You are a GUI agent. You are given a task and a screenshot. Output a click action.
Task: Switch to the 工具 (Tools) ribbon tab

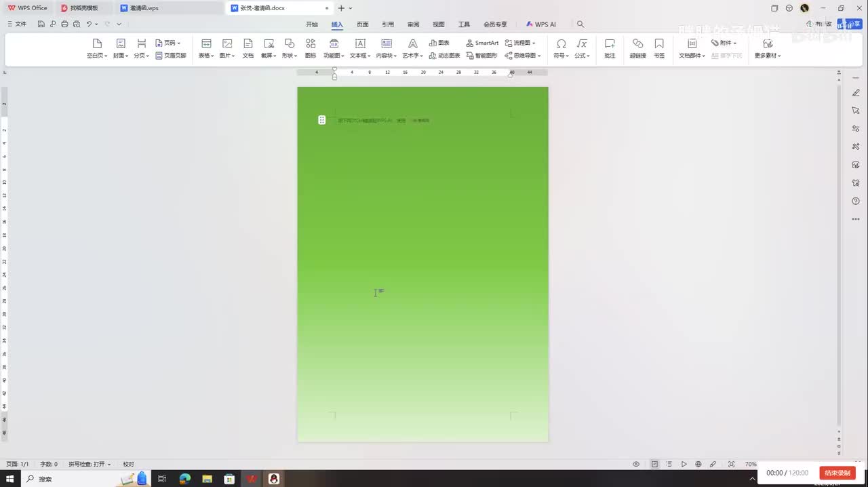click(464, 24)
